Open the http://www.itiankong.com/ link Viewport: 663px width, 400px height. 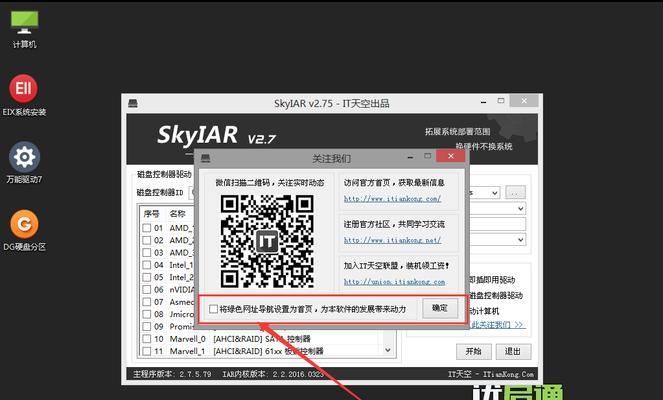(x=392, y=198)
